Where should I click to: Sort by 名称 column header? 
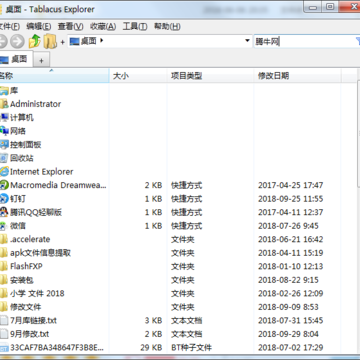click(x=54, y=76)
